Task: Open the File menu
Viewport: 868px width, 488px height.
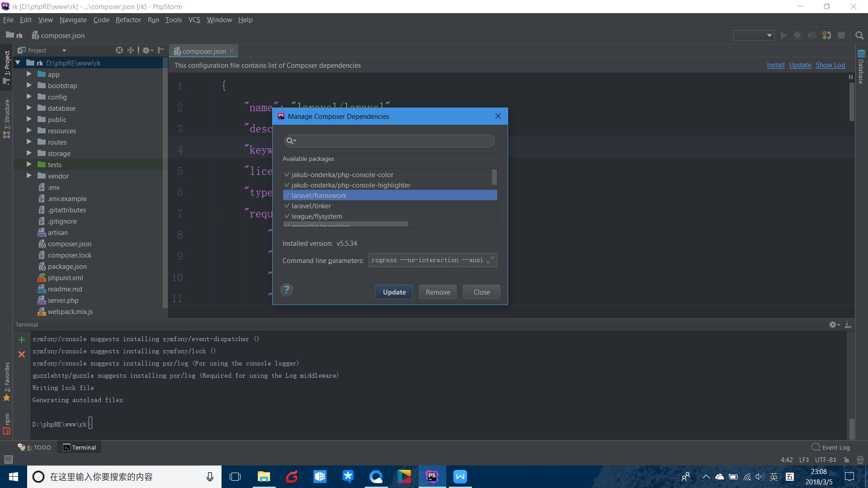Action: pyautogui.click(x=8, y=20)
